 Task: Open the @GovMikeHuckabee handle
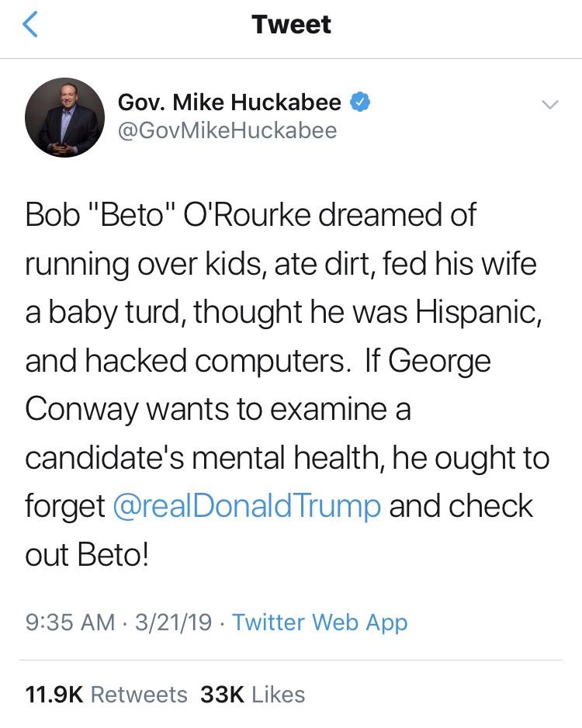(227, 130)
